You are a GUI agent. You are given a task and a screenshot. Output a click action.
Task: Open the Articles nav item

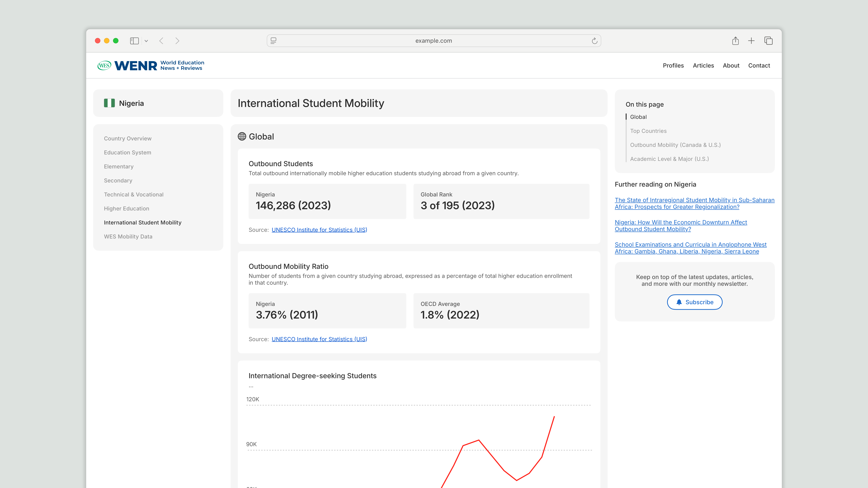[703, 66]
